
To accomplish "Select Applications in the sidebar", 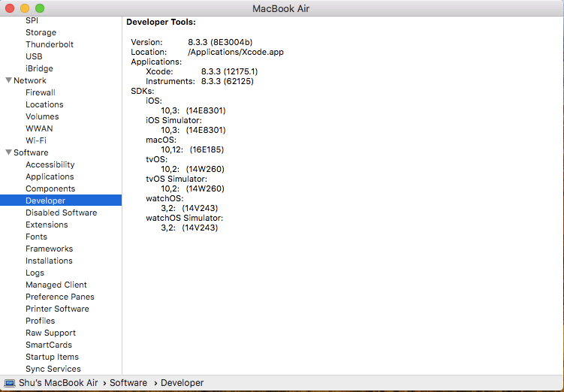I will pyautogui.click(x=50, y=176).
